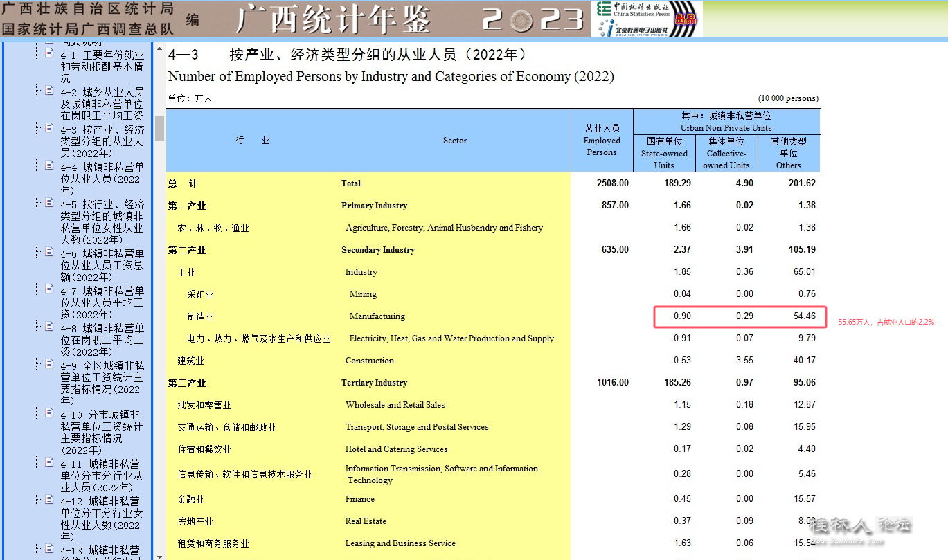Click the 第三产业 row label
Image resolution: width=948 pixels, height=560 pixels.
(187, 383)
